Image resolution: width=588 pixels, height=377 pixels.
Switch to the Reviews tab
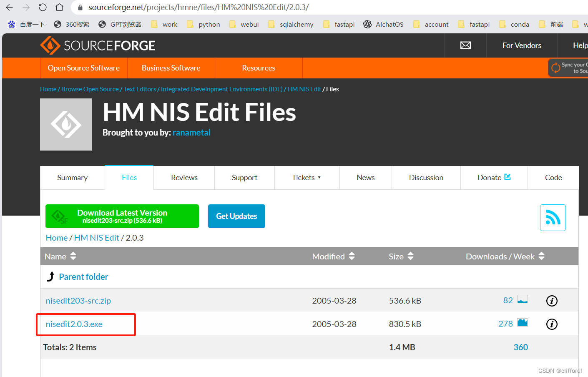184,178
